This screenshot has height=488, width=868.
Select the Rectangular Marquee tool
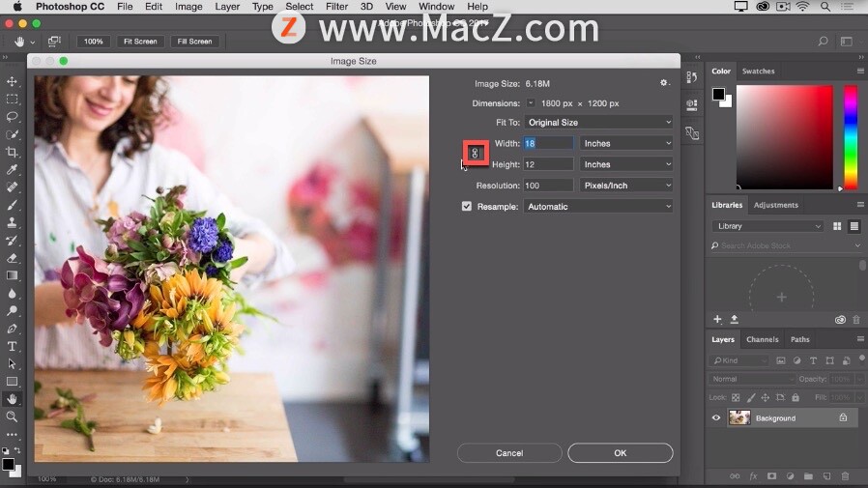pyautogui.click(x=12, y=99)
